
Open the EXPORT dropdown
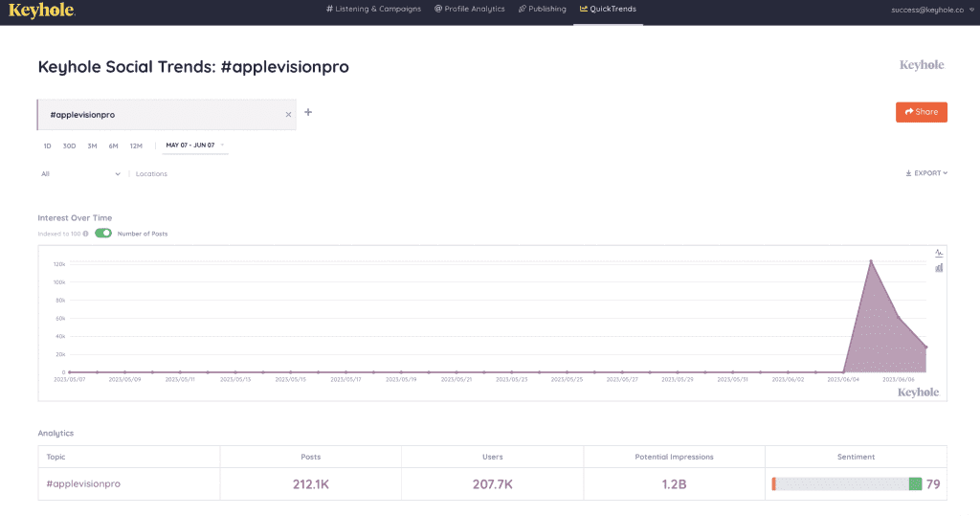[926, 173]
